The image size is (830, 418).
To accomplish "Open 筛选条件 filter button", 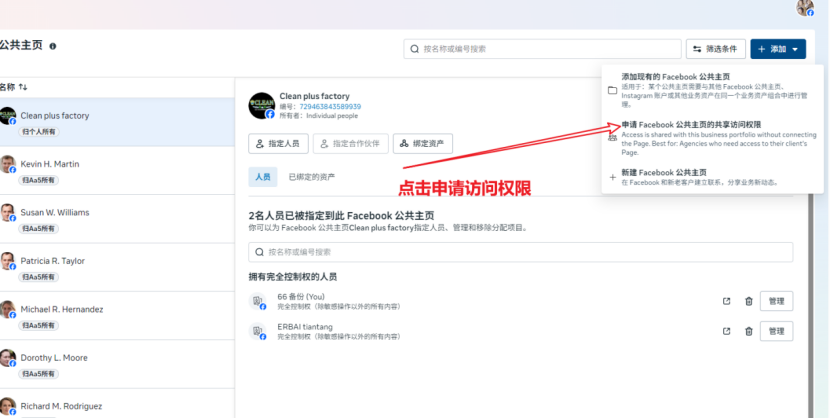I will 716,49.
